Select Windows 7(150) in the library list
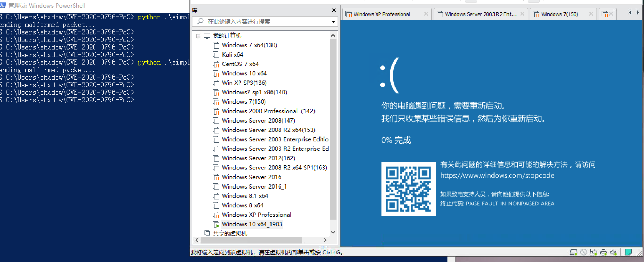This screenshot has height=262, width=644. point(244,102)
